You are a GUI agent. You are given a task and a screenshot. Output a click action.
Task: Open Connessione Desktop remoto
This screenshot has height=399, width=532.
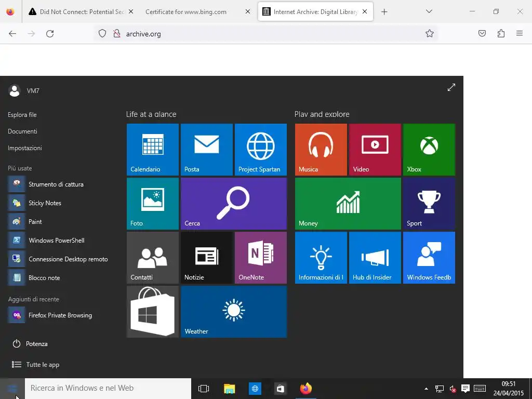tap(58, 259)
